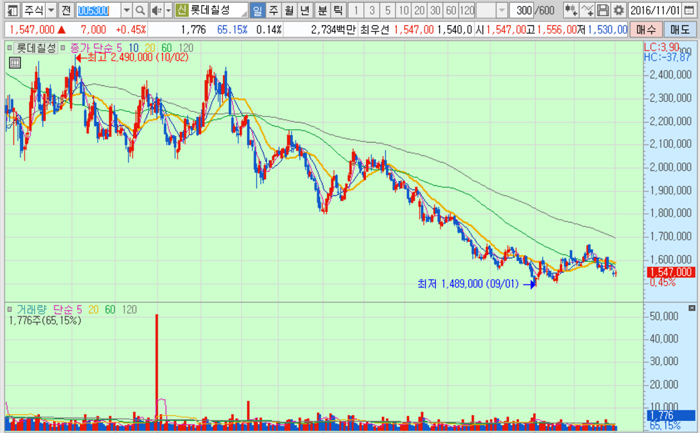700x433 pixels.
Task: Switch to weekly (주) chart period
Action: (274, 10)
